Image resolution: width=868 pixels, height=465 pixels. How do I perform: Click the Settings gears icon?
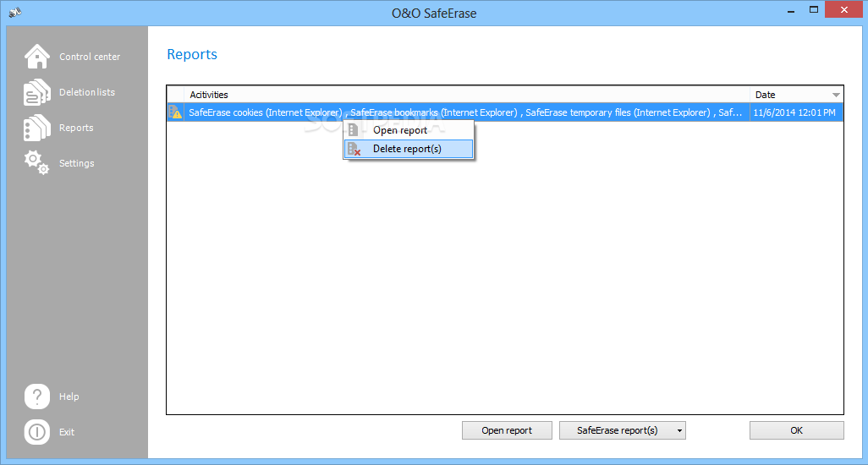36,162
